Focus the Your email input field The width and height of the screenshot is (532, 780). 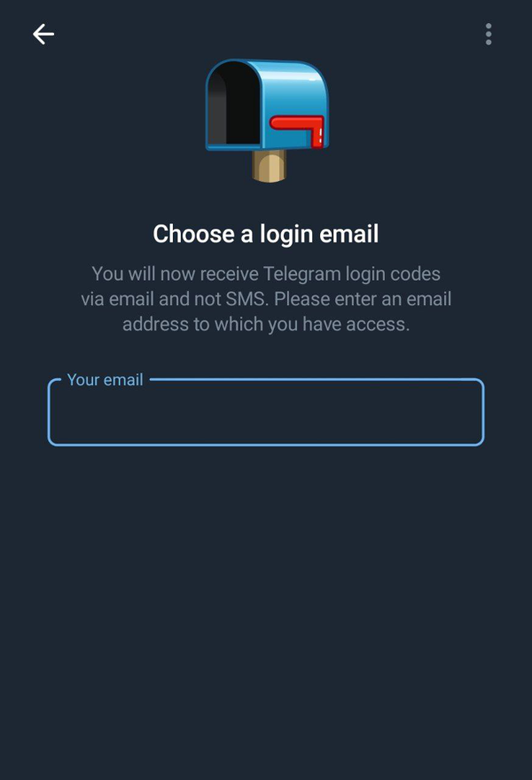(266, 412)
